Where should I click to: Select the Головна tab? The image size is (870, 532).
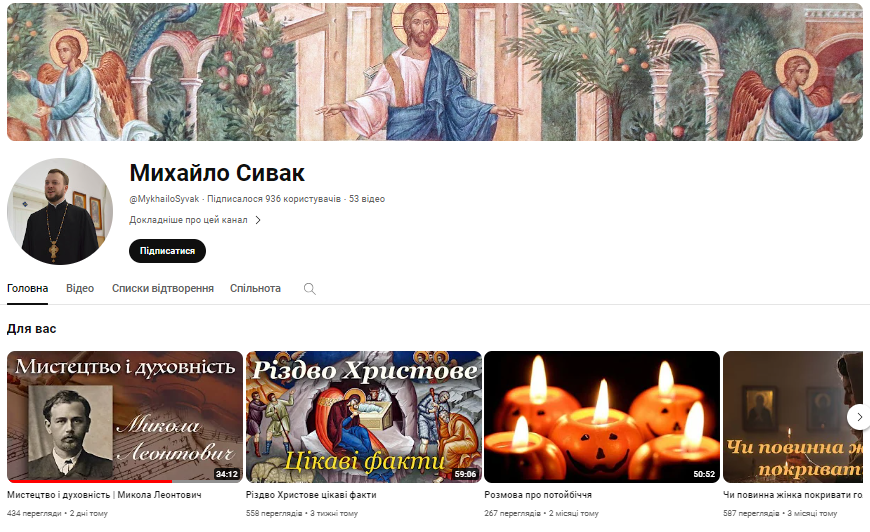pos(27,288)
